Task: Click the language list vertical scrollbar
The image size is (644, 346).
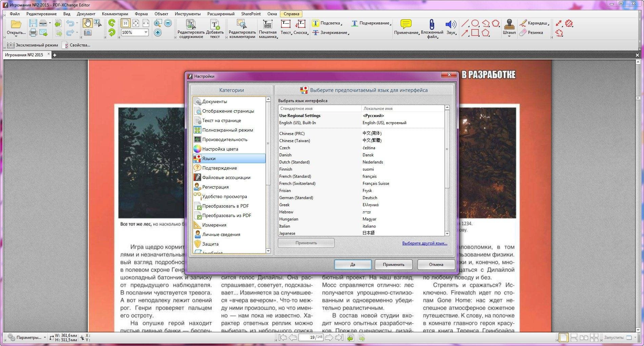Action: click(x=447, y=149)
